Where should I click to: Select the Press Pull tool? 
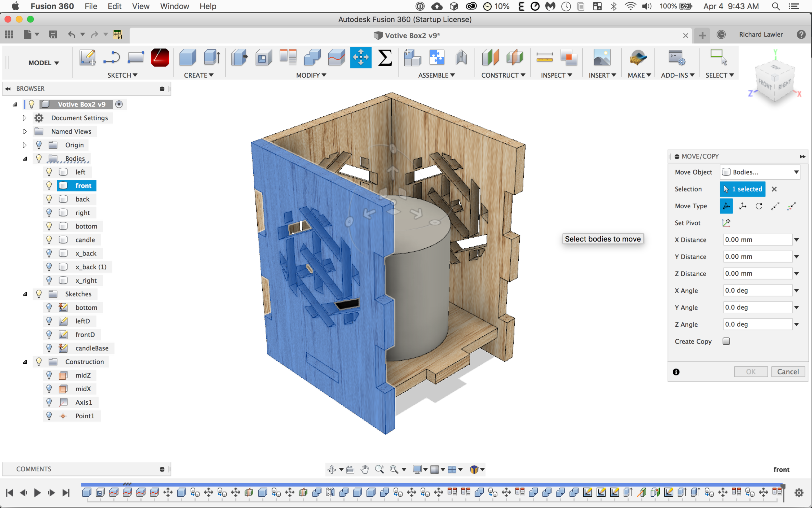point(239,58)
